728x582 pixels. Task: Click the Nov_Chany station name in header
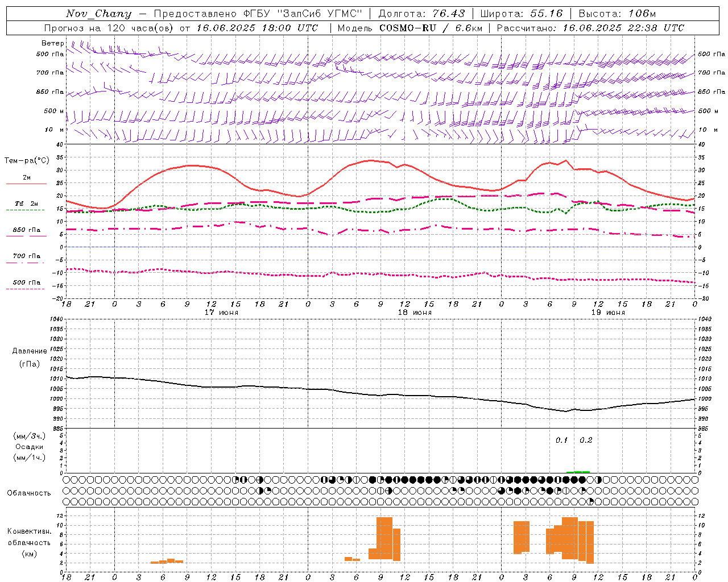point(98,14)
